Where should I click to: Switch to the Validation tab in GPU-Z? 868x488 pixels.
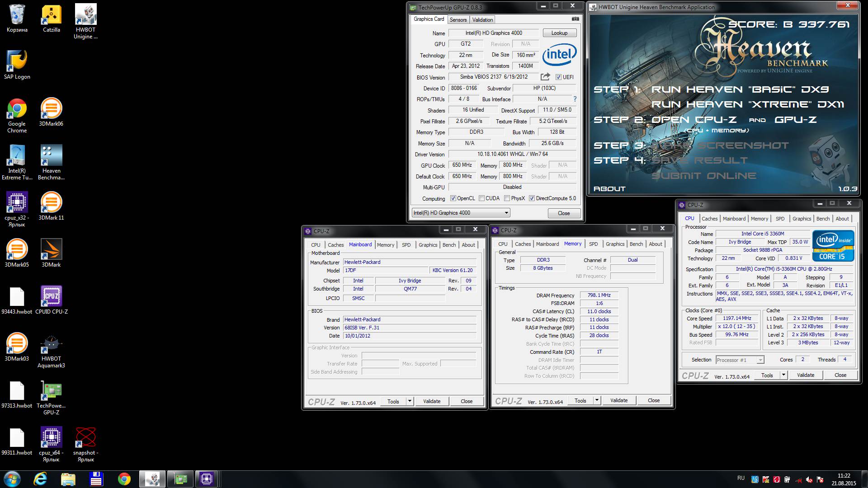(x=482, y=20)
